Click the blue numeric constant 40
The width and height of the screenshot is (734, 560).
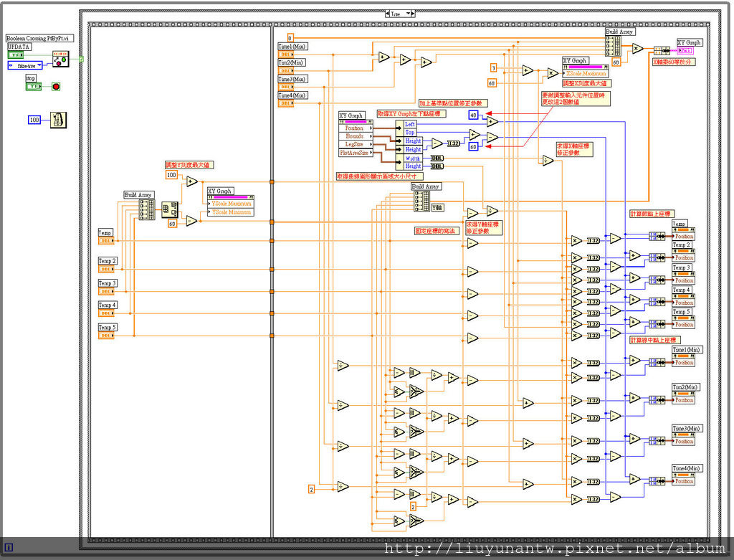pos(473,115)
